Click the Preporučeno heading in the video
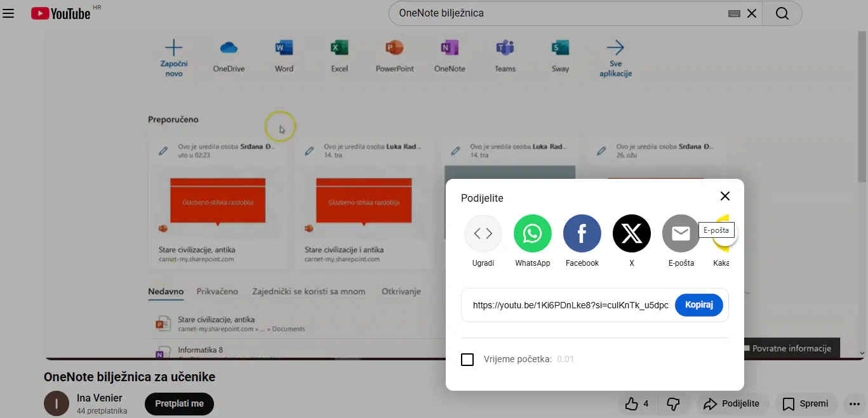Screen dimensions: 868x418 pyautogui.click(x=173, y=119)
